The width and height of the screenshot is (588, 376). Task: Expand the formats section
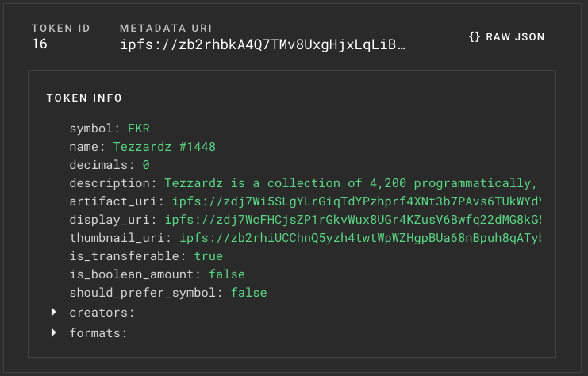coord(98,333)
